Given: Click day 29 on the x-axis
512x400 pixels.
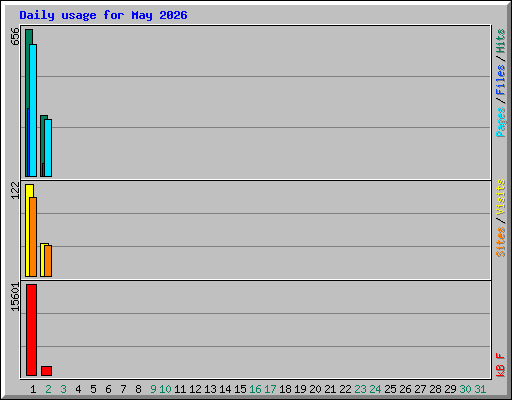Looking at the screenshot, I should 450,389.
